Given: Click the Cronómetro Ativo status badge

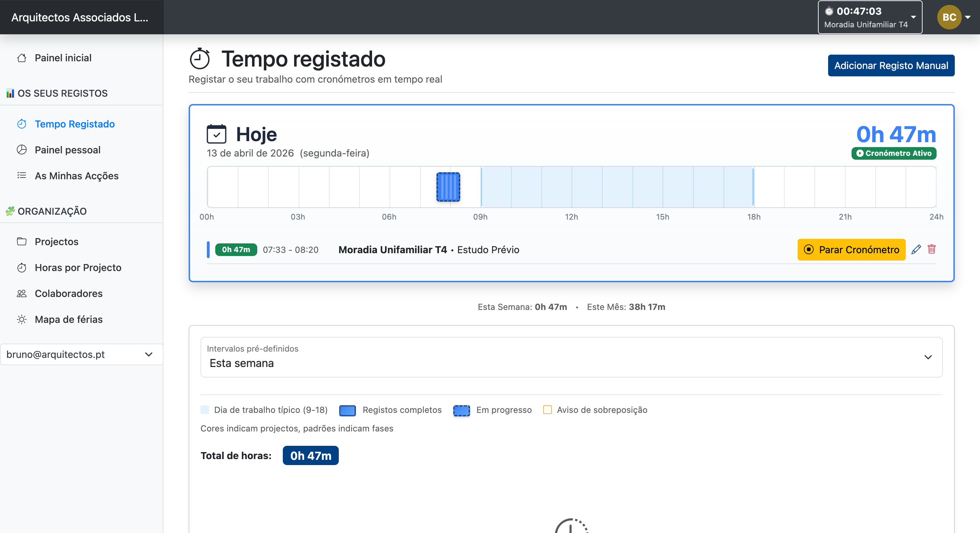Looking at the screenshot, I should [x=894, y=153].
